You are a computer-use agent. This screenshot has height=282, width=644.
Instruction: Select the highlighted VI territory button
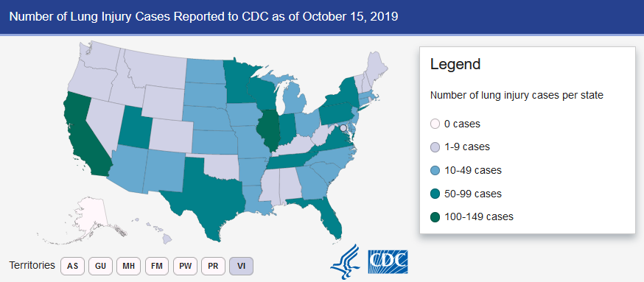pyautogui.click(x=242, y=266)
